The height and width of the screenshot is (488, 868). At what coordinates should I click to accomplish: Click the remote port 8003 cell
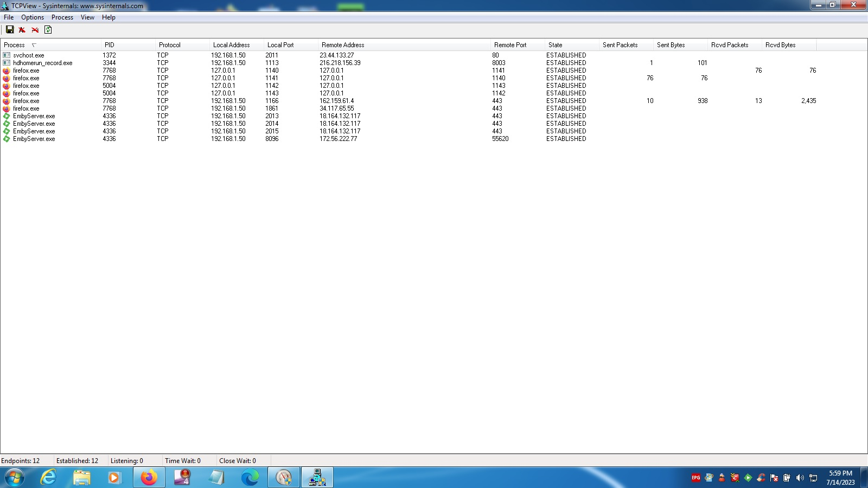click(499, 63)
